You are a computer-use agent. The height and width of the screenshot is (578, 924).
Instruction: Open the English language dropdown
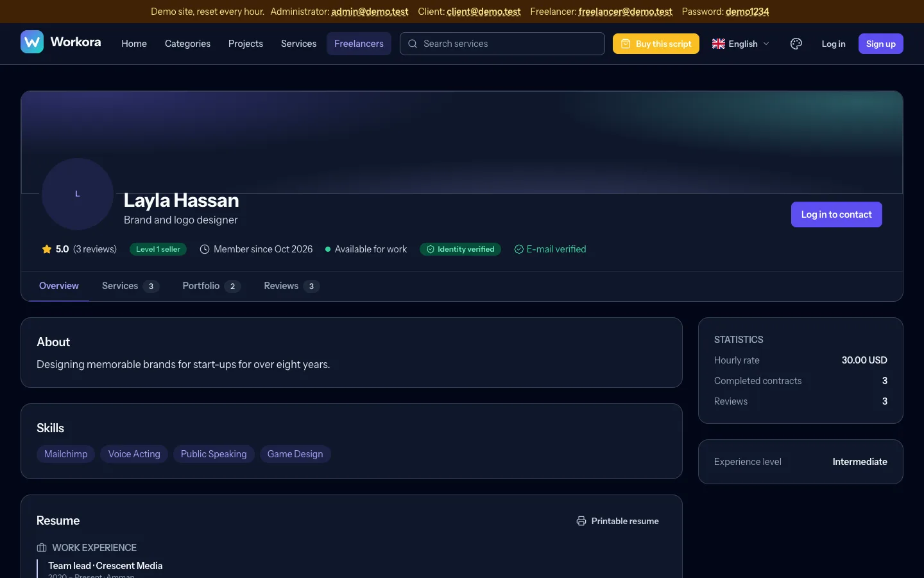740,44
